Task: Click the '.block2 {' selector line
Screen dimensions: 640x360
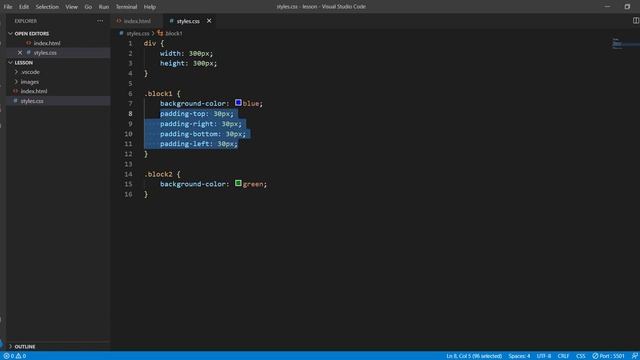Action: point(162,174)
